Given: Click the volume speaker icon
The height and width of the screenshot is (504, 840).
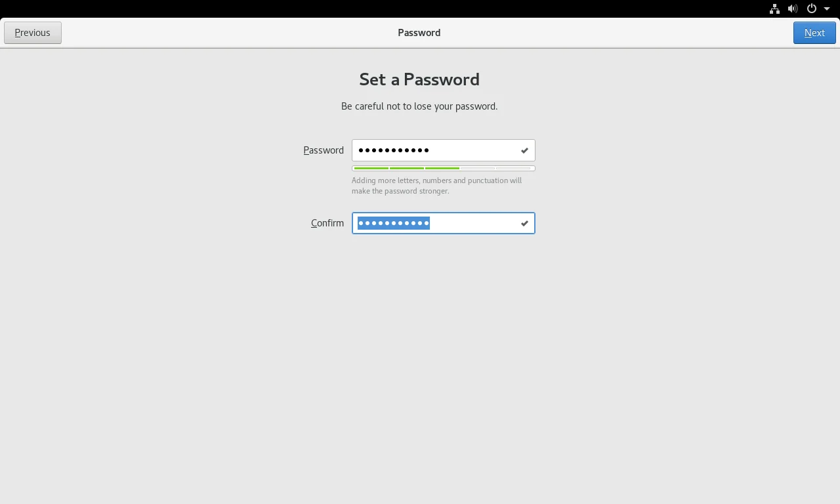Looking at the screenshot, I should click(793, 9).
